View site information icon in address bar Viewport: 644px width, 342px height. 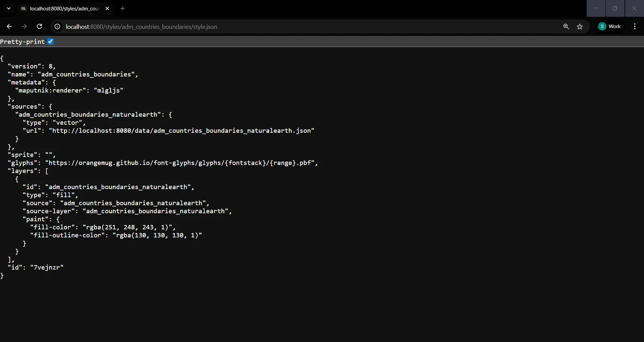coord(57,27)
